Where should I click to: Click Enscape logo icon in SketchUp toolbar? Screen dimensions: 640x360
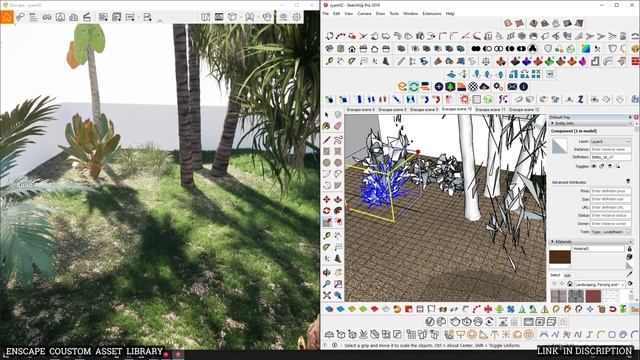[x=402, y=87]
